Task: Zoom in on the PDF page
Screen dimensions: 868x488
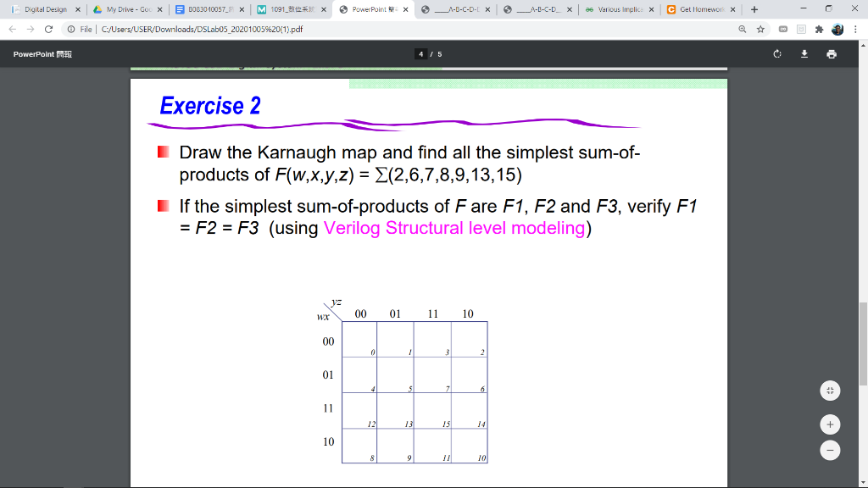Action: pos(830,424)
